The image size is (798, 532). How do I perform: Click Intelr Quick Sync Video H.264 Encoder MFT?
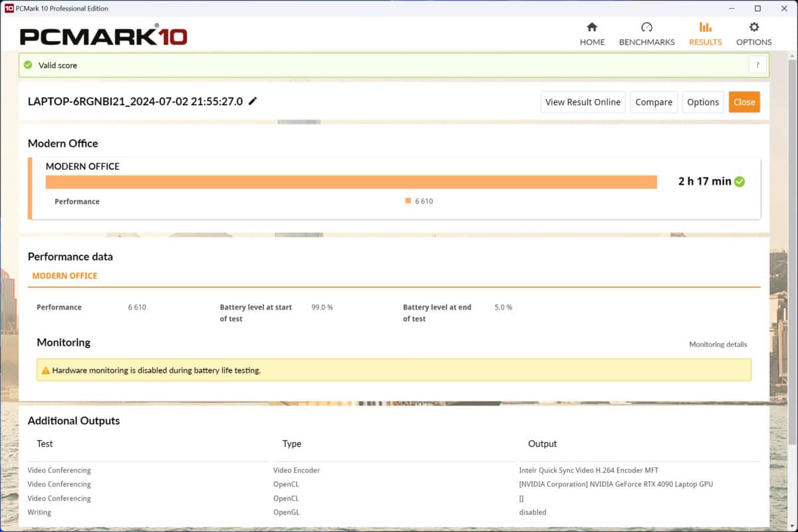589,470
